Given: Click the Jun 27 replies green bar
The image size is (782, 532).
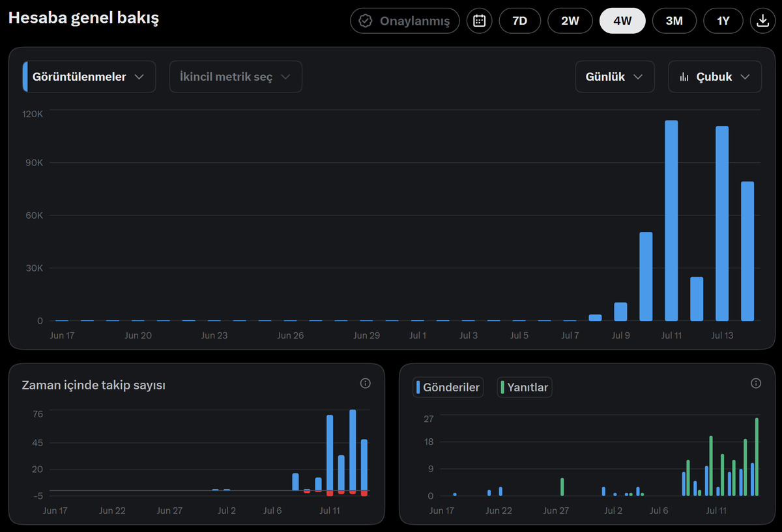Looking at the screenshot, I should 562,487.
